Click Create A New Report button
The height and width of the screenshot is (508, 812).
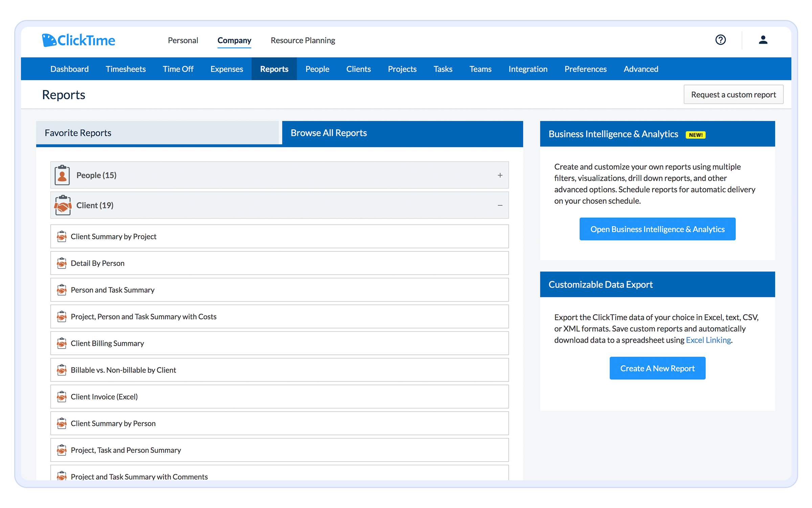(657, 368)
